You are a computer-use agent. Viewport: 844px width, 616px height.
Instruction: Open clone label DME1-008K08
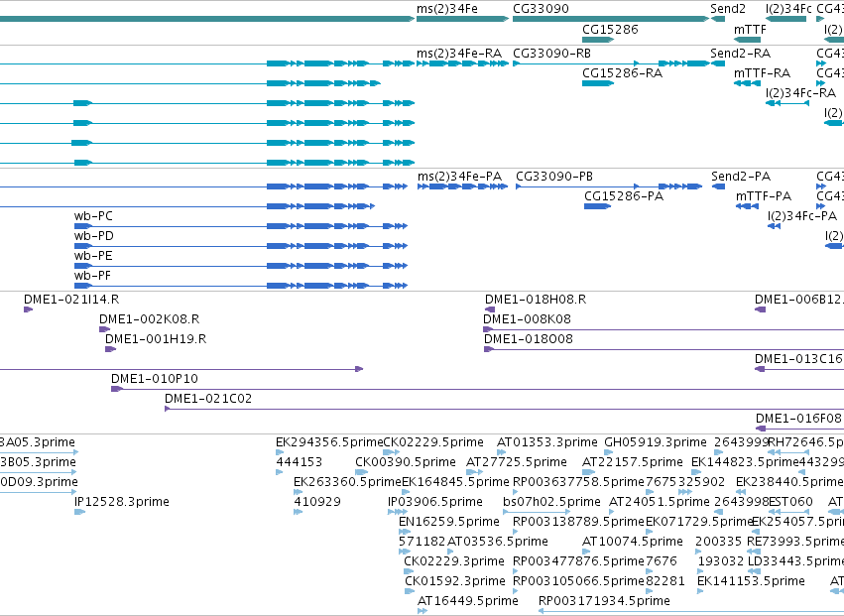527,319
